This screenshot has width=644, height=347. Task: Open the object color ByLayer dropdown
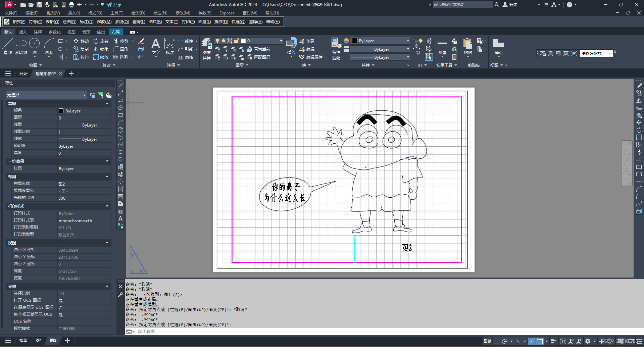tap(380, 41)
